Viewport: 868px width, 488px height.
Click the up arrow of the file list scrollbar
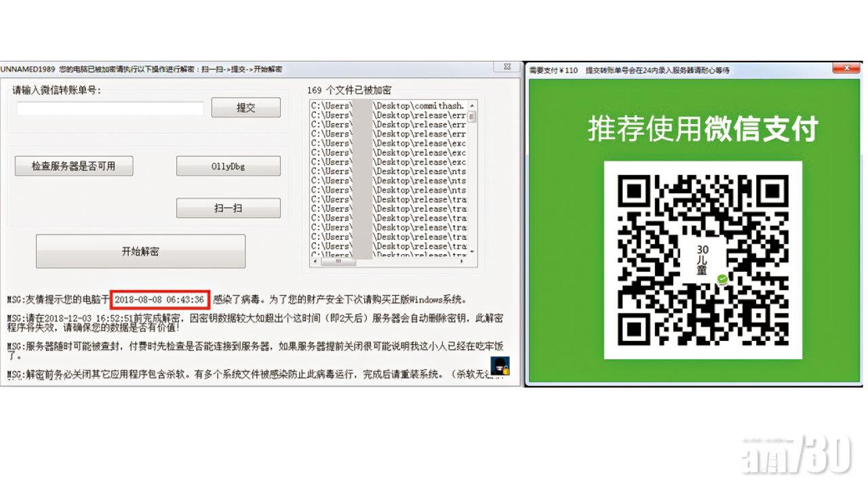[471, 107]
